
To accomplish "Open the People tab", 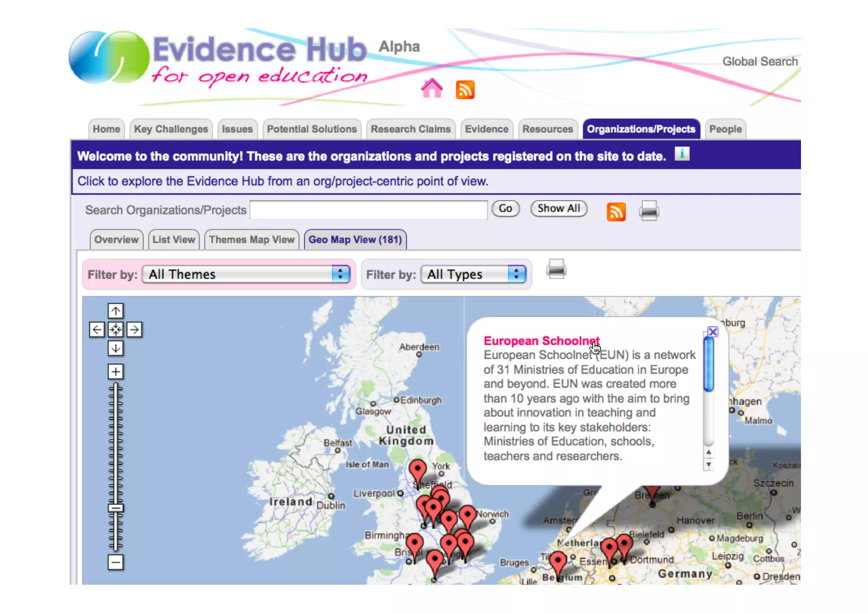I will [x=725, y=129].
